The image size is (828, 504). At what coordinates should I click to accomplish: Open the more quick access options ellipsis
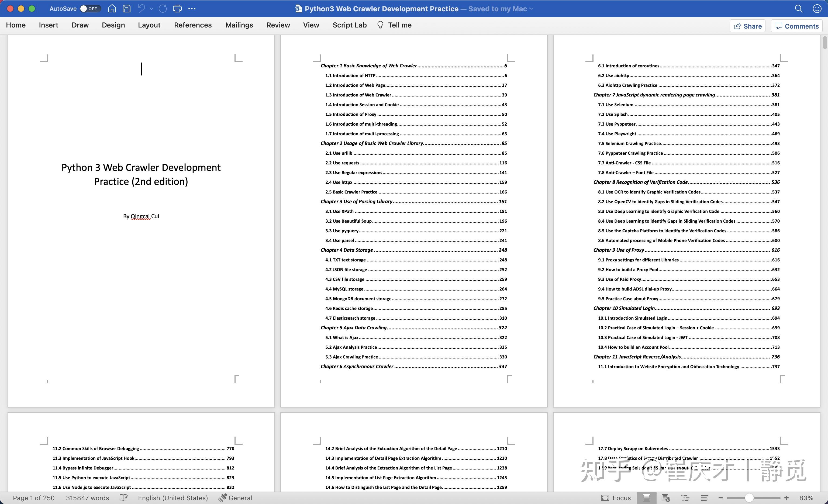click(x=192, y=9)
